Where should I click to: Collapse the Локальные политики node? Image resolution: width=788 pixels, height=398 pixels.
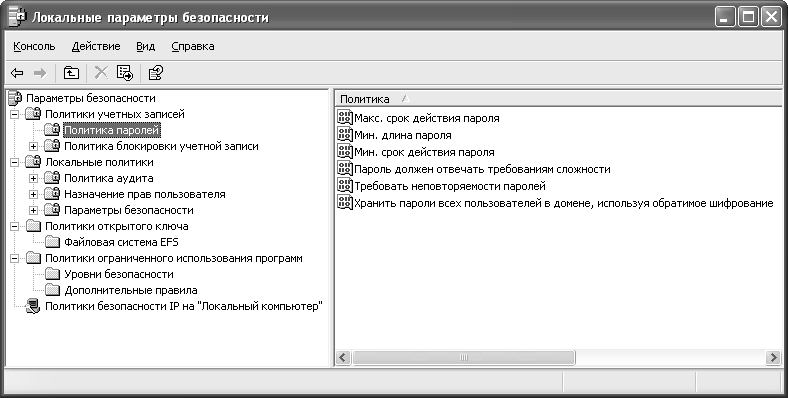14,163
